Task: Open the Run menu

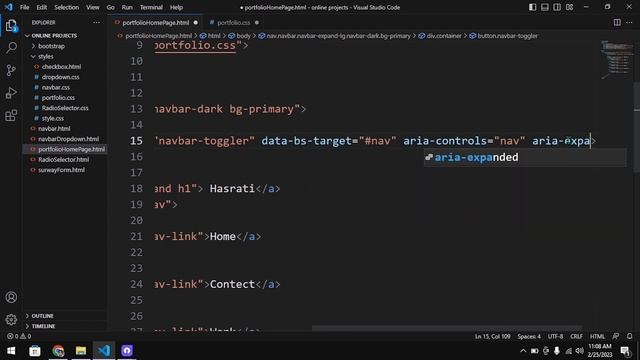Action: pos(127,7)
